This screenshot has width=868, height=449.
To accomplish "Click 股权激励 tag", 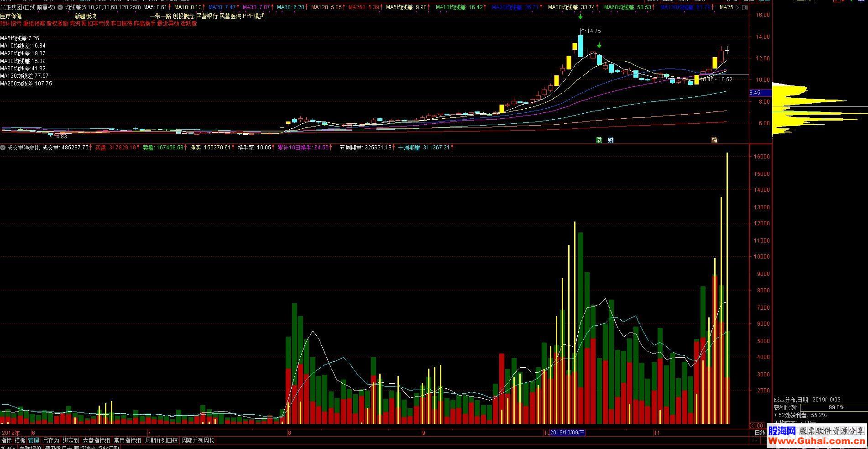I will click(x=58, y=23).
